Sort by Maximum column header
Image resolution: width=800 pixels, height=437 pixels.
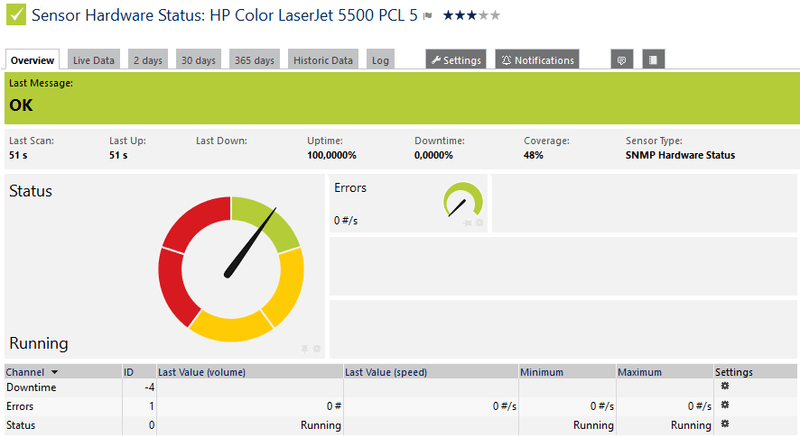(x=640, y=372)
